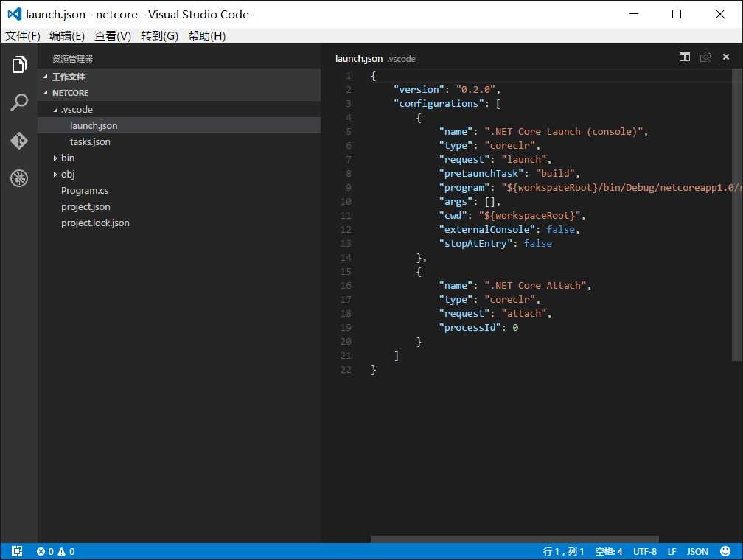Viewport: 743px width, 560px height.
Task: Collapse the .vscode folder
Action: 76,109
